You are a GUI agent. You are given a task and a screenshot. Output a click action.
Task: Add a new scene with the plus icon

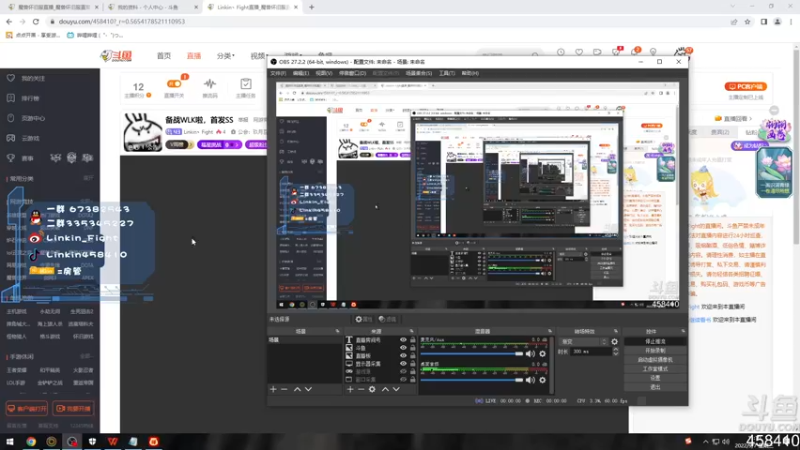[273, 389]
